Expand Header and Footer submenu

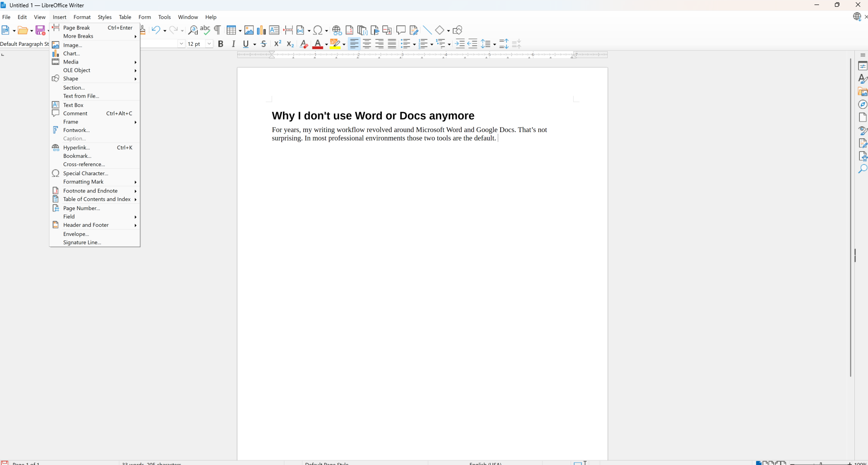point(94,225)
